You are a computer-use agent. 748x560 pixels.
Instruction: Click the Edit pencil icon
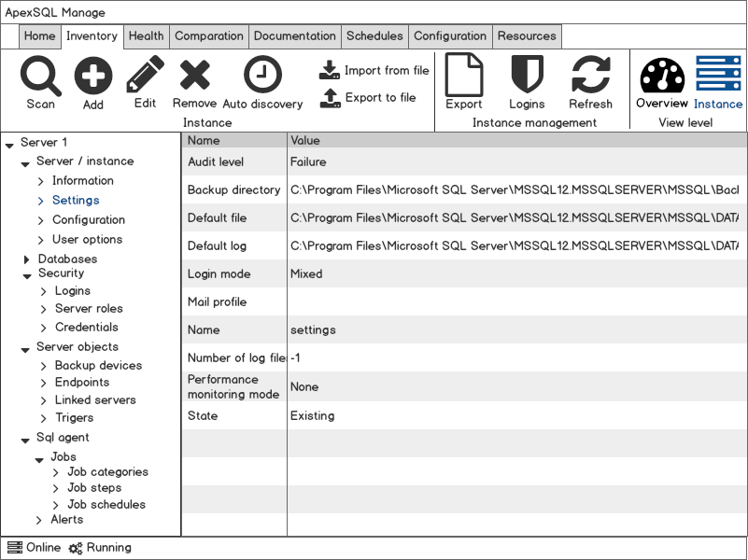[x=145, y=74]
